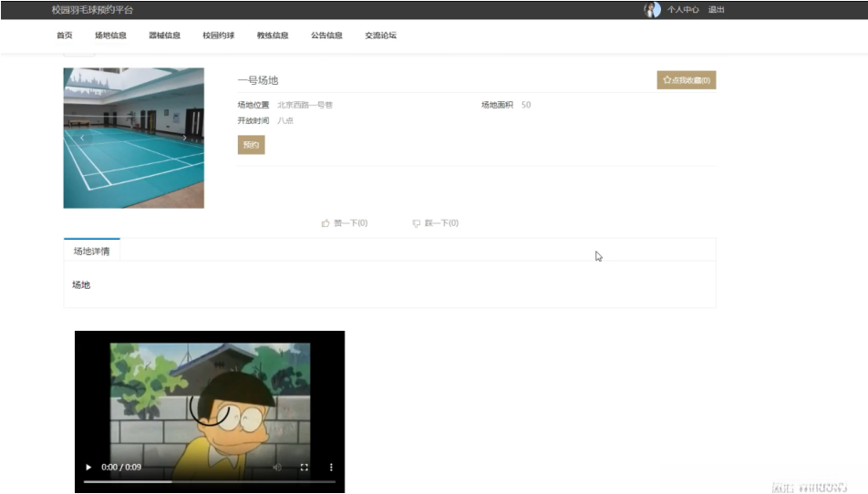The height and width of the screenshot is (494, 868).
Task: Play the video with play button
Action: tap(88, 467)
